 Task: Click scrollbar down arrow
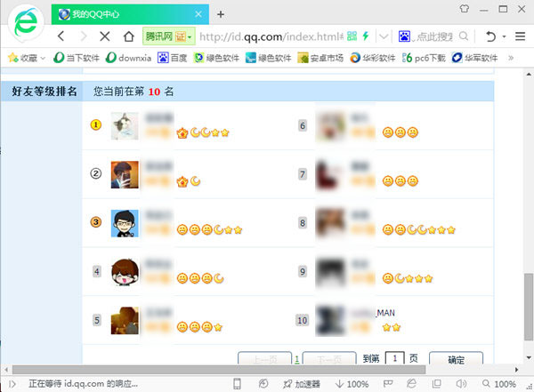click(x=529, y=357)
